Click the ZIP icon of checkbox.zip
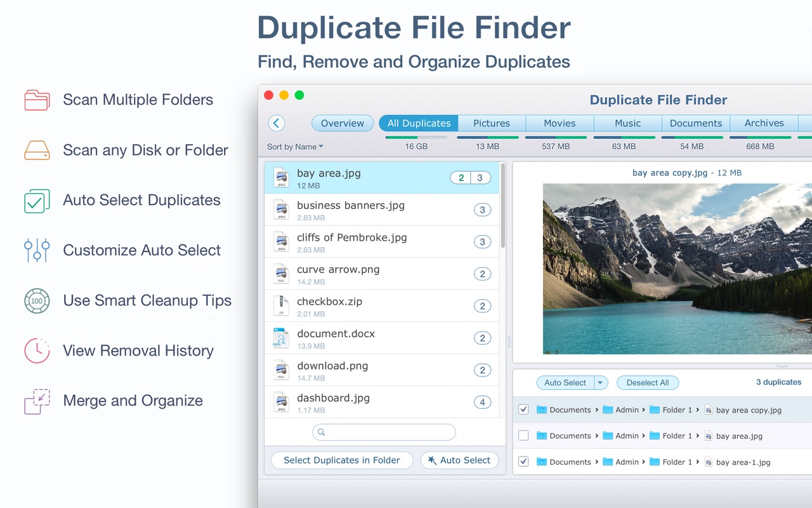Image resolution: width=812 pixels, height=508 pixels. [x=281, y=306]
